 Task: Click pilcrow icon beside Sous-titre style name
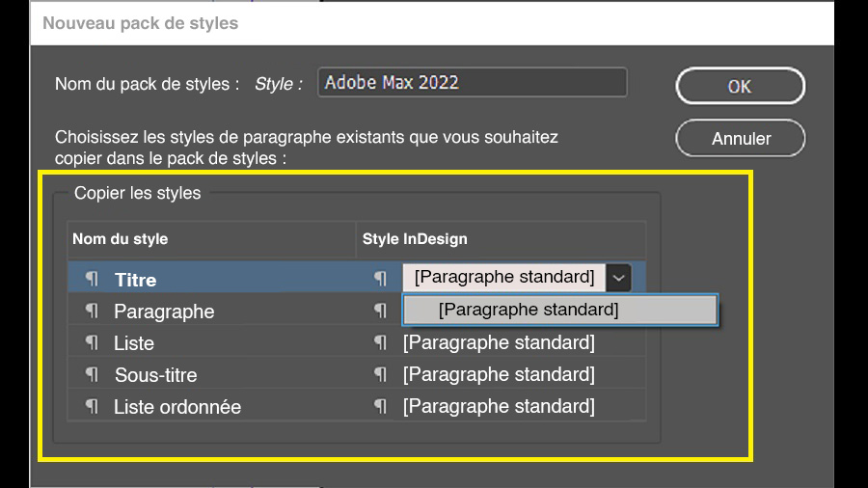[x=92, y=374]
